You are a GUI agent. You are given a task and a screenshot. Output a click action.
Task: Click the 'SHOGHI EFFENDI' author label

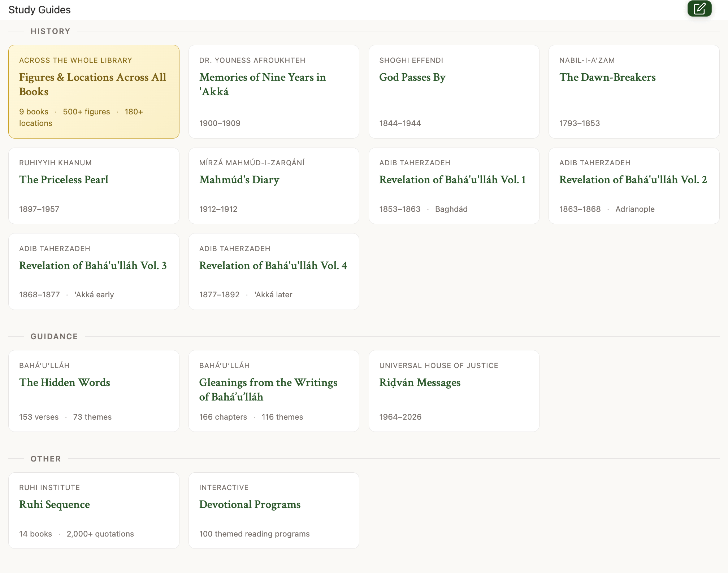[411, 60]
